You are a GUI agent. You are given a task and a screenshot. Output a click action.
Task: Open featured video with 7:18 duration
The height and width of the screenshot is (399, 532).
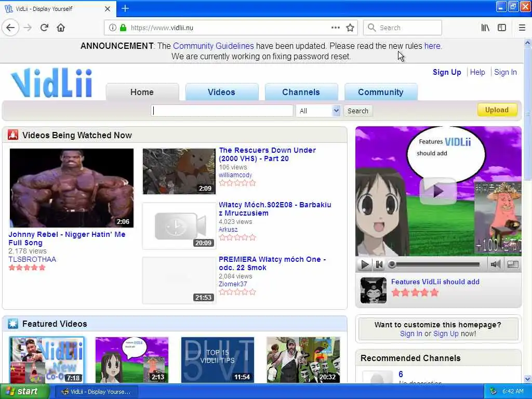pyautogui.click(x=47, y=360)
